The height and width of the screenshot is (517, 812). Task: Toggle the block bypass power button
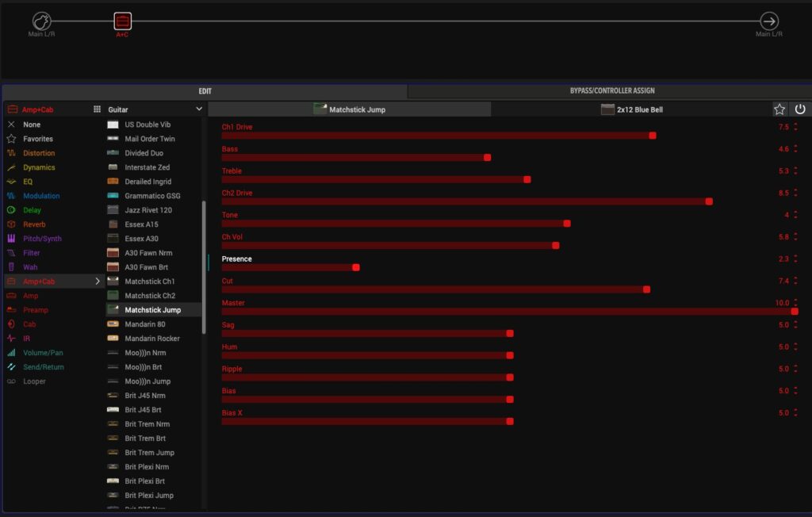pyautogui.click(x=800, y=109)
